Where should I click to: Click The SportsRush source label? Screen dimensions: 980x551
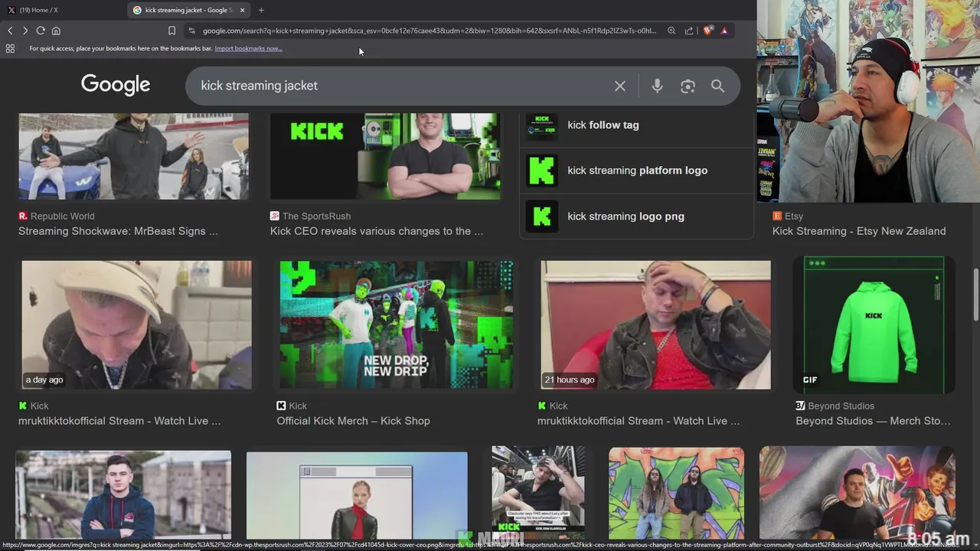coord(316,216)
